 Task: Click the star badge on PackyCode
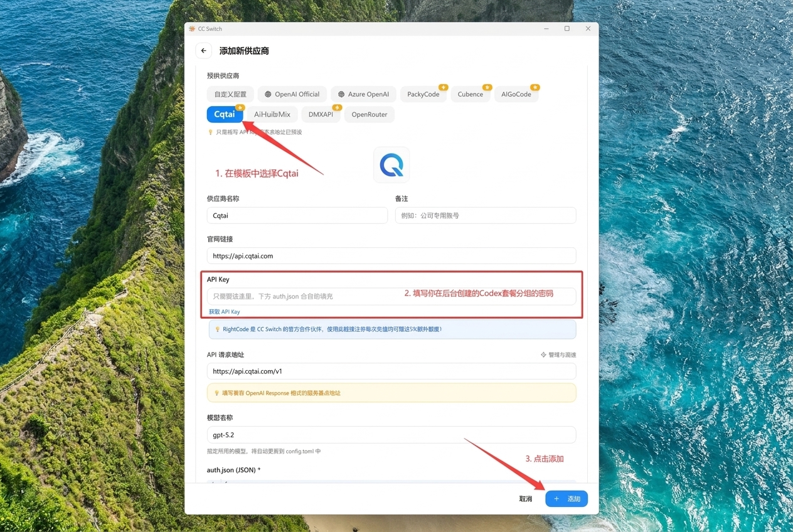(x=443, y=87)
